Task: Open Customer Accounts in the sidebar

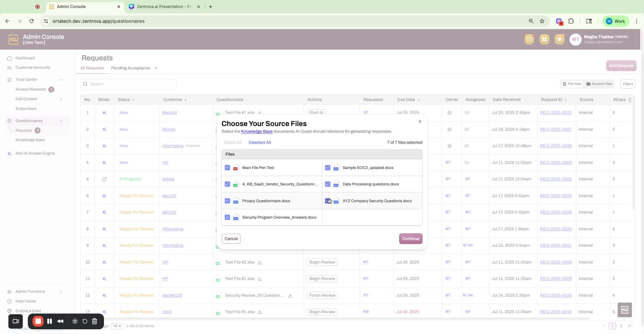Action: (x=33, y=67)
